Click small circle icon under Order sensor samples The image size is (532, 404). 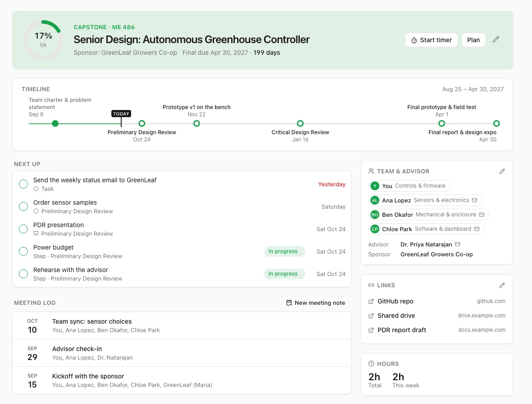36,211
